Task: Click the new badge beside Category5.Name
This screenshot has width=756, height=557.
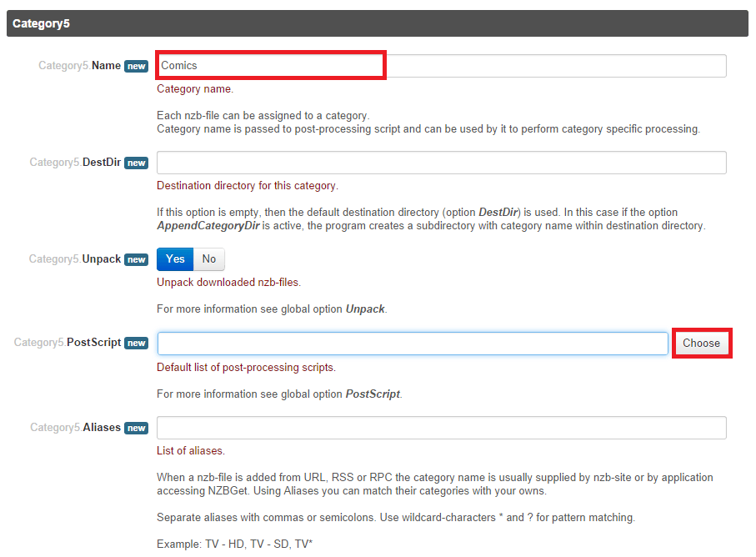Action: [137, 66]
